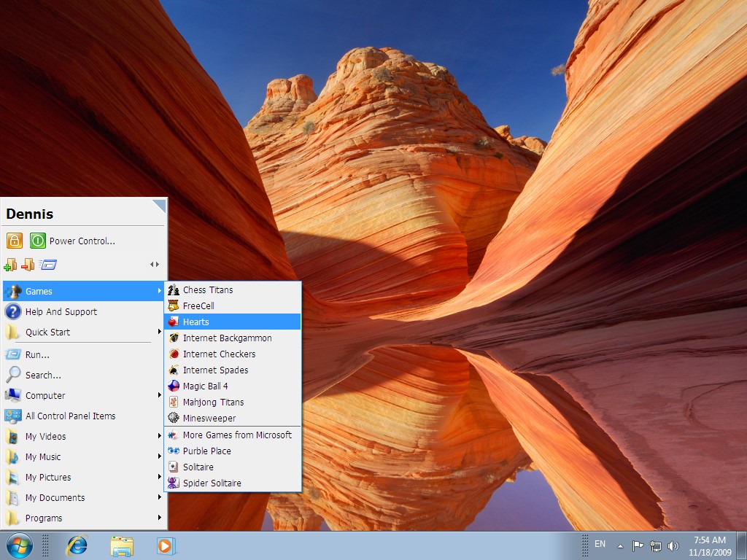The image size is (747, 560).
Task: Click the Run... entry
Action: (x=83, y=355)
